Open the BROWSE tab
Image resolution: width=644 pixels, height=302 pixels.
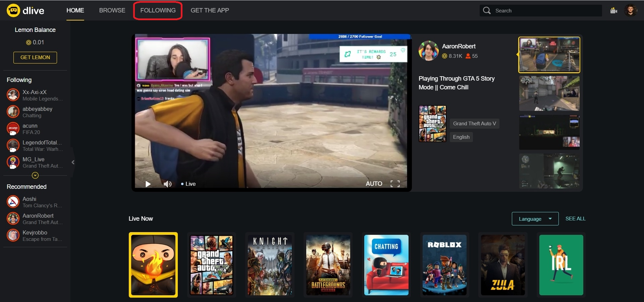pos(112,10)
